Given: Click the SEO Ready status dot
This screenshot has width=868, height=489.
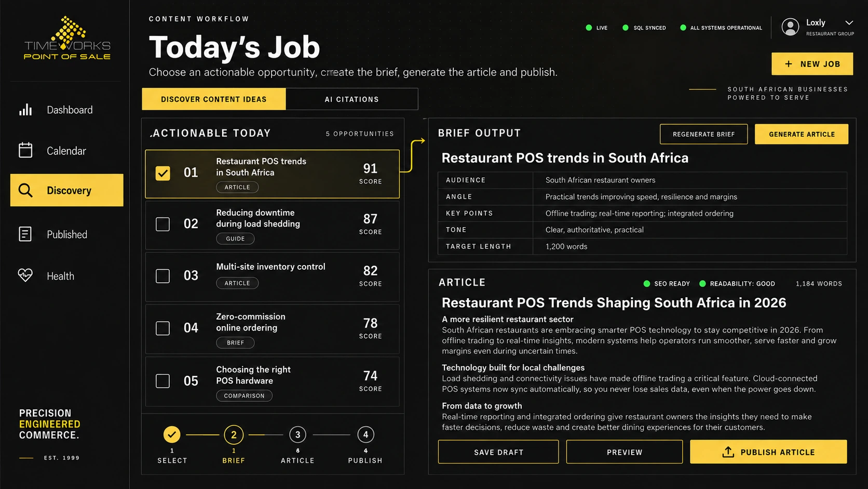Looking at the screenshot, I should 647,284.
